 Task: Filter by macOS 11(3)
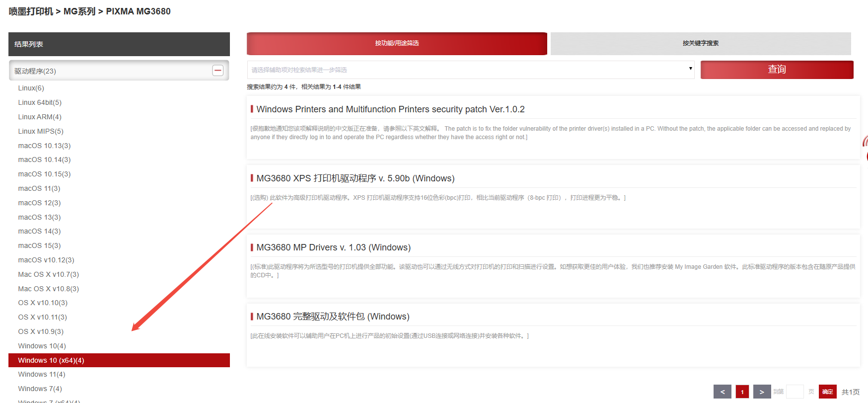[39, 188]
